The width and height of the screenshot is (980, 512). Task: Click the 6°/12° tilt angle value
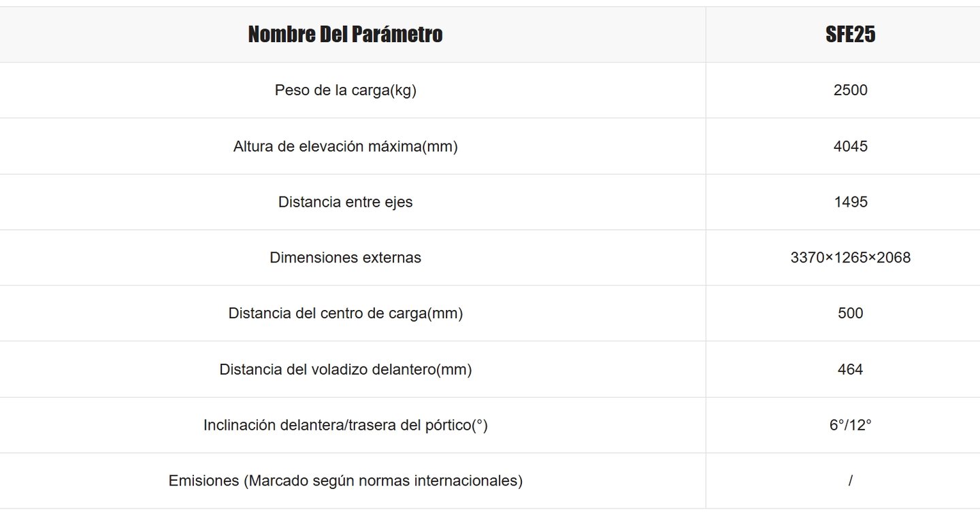click(850, 425)
